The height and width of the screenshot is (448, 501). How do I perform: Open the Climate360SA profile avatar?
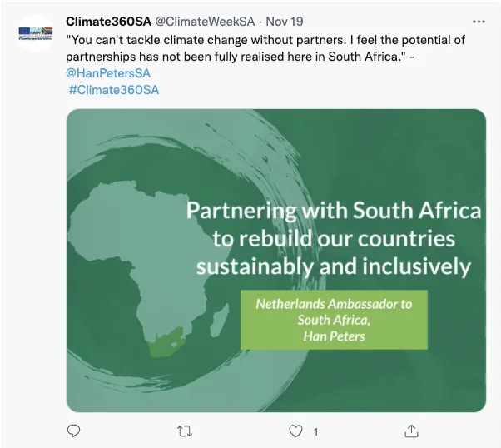36,33
